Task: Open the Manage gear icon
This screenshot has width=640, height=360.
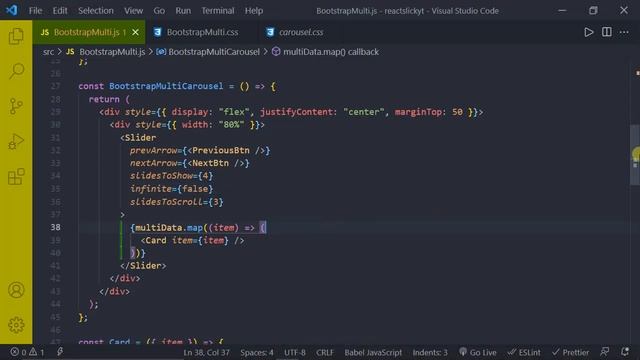Action: pos(16,325)
